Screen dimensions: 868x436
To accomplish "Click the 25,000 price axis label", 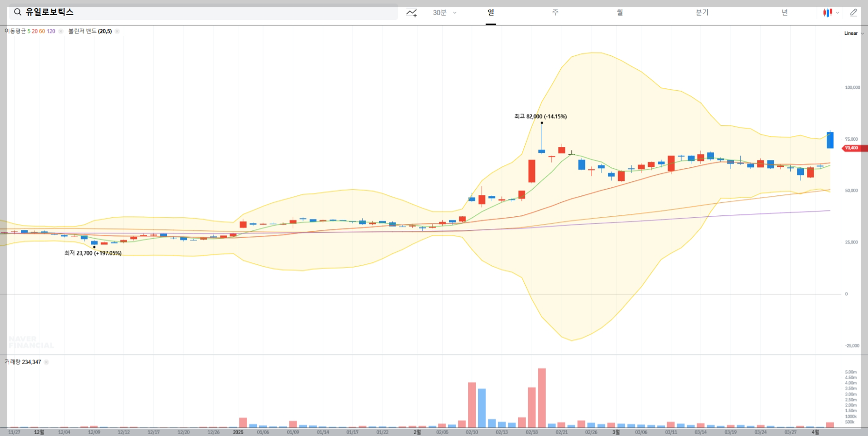I will pos(851,242).
